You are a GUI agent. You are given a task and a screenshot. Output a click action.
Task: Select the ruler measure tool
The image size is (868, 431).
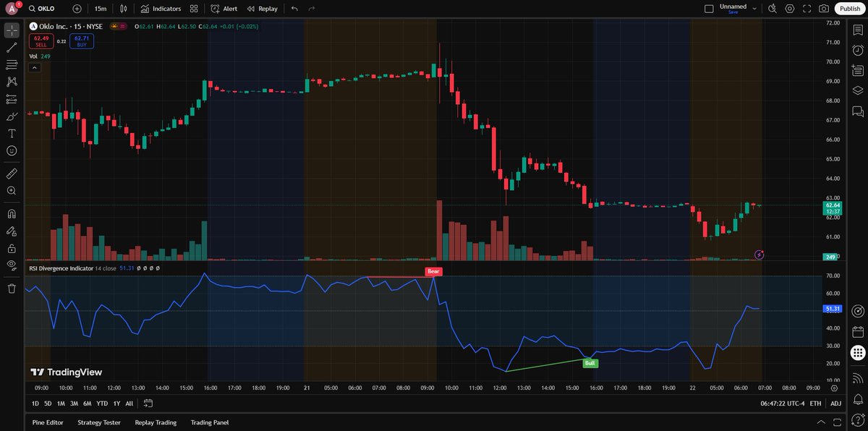(12, 174)
